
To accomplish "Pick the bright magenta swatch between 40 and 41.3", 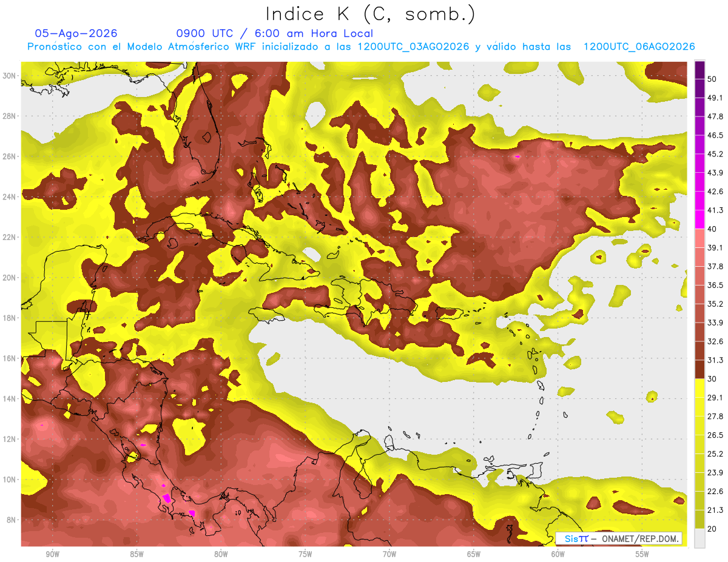I will coord(699,219).
